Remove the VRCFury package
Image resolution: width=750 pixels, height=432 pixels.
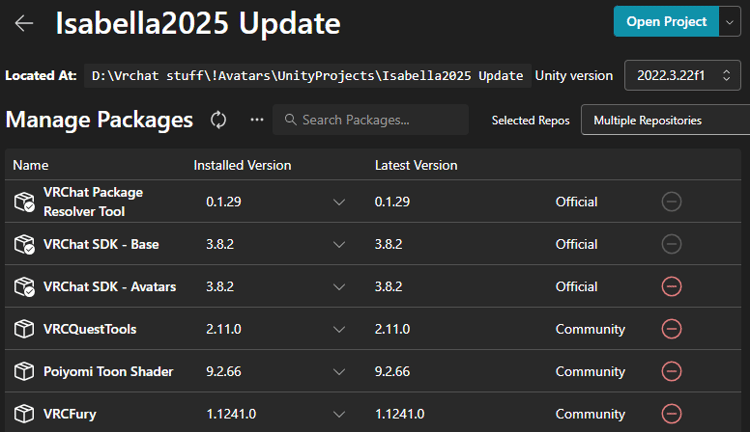pyautogui.click(x=671, y=413)
